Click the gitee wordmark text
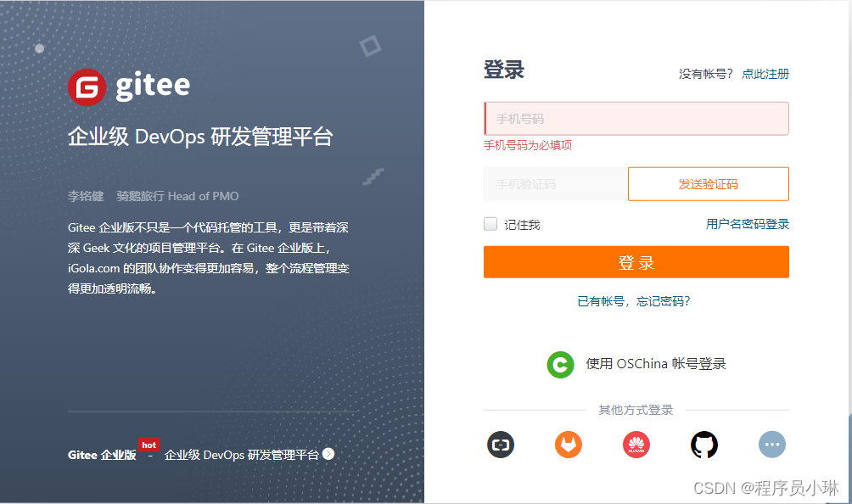Screen dimensions: 852x504 point(154,87)
